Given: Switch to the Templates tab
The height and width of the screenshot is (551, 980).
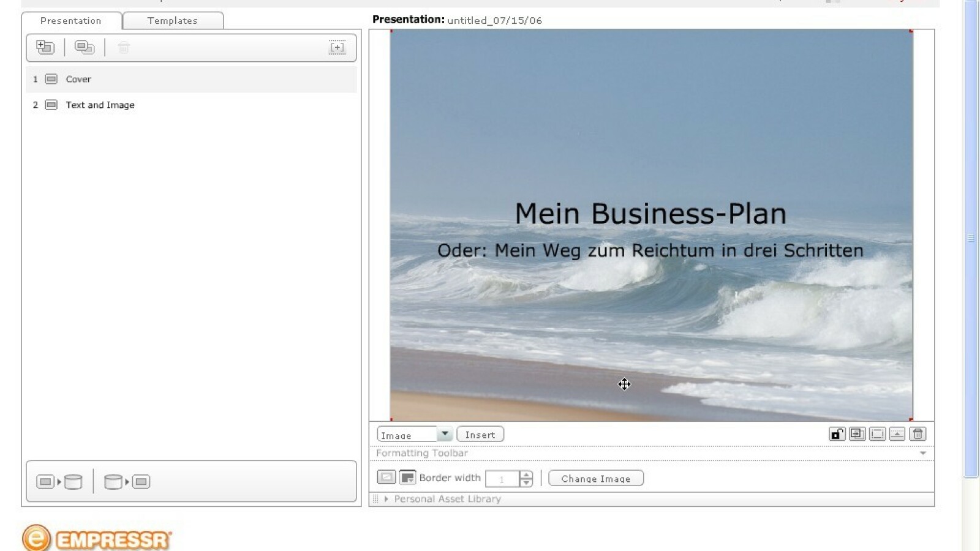Looking at the screenshot, I should 173,21.
